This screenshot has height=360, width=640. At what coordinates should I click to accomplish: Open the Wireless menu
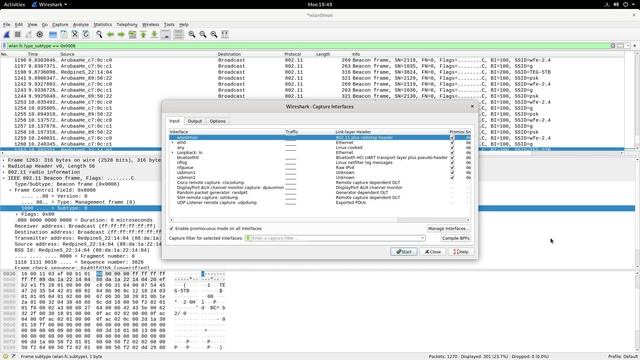click(x=151, y=24)
